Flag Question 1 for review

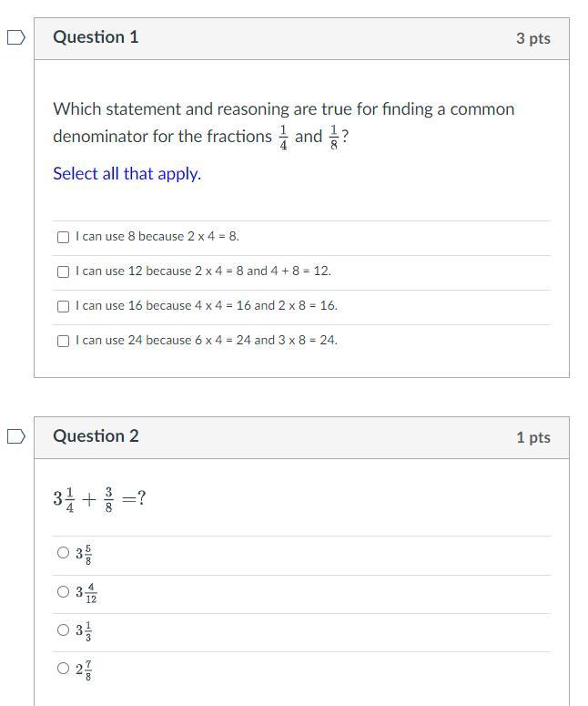pos(16,38)
